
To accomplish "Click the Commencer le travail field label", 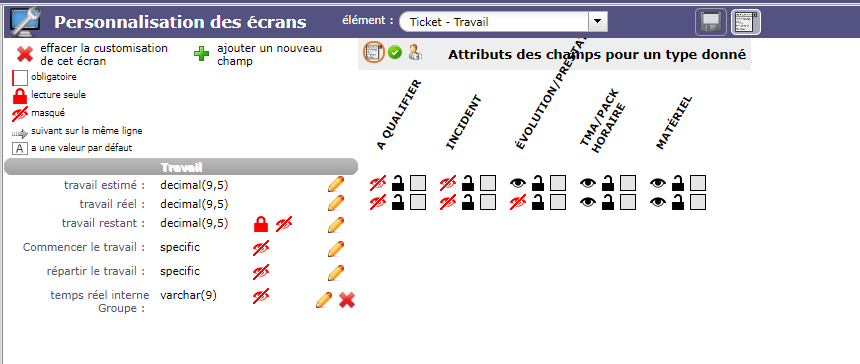I will (x=84, y=247).
